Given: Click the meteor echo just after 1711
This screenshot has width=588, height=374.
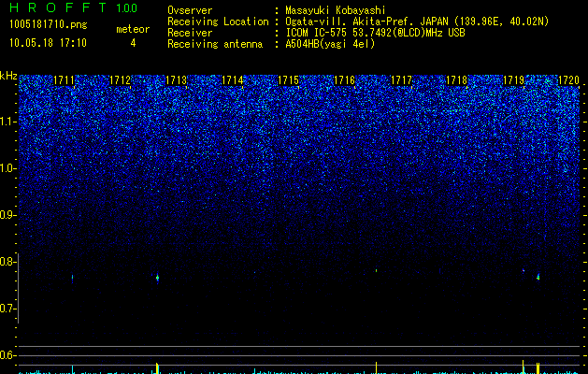Looking at the screenshot, I should point(72,279).
